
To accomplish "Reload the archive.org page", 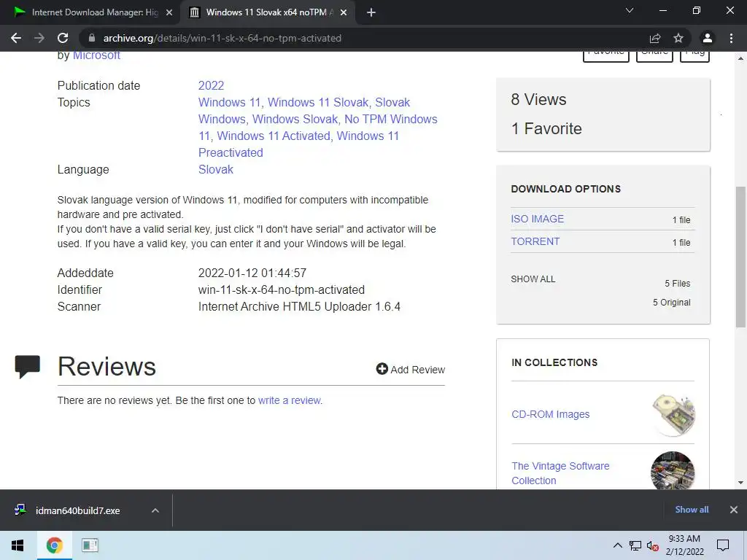I will point(63,38).
